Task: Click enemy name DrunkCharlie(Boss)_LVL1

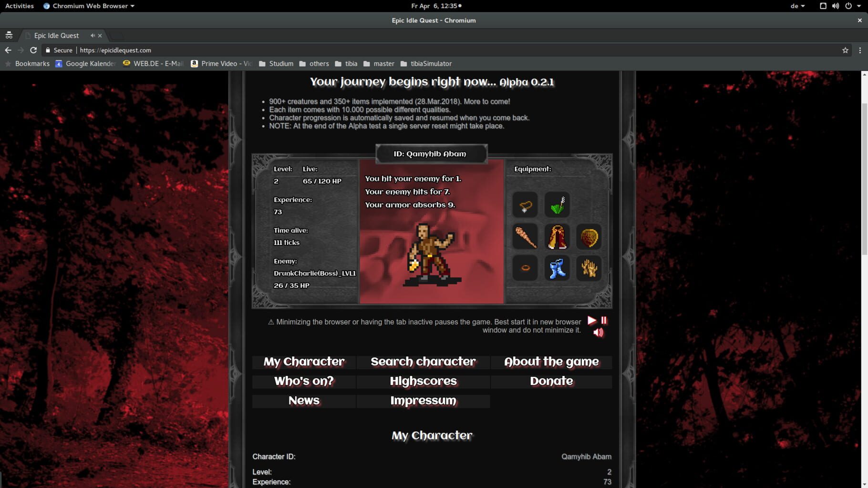Action: tap(315, 274)
